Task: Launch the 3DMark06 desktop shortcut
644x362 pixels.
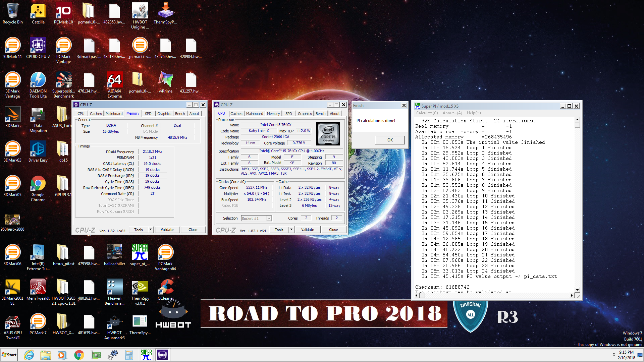Action: point(13,255)
